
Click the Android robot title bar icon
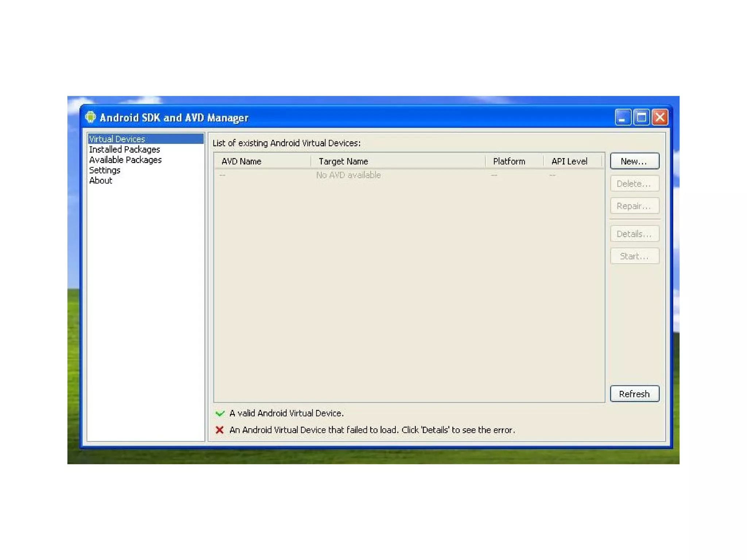click(90, 117)
